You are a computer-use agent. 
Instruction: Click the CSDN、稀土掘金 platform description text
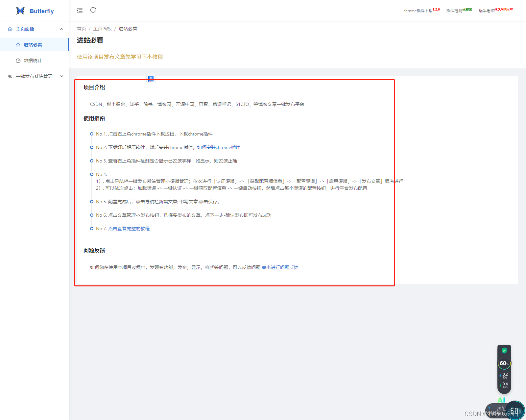tap(197, 104)
